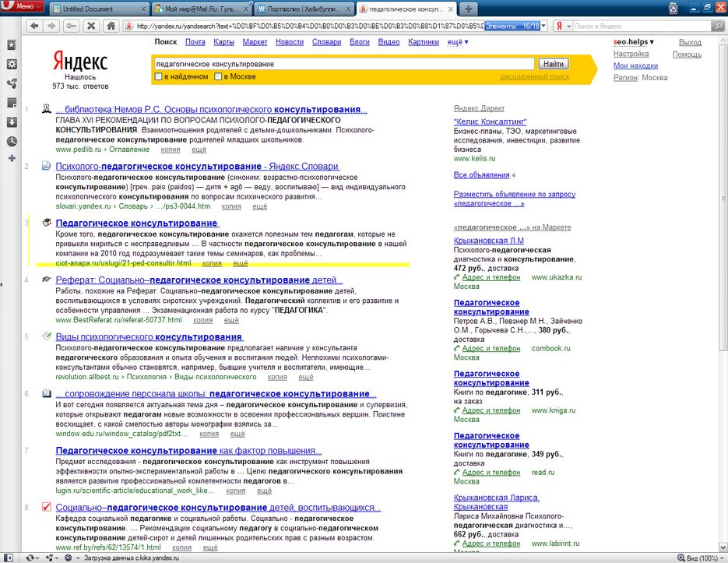The image size is (728, 563).
Task: Open the Педагогическое консультирование result from ciot-anapa.ru
Action: pyautogui.click(x=136, y=223)
